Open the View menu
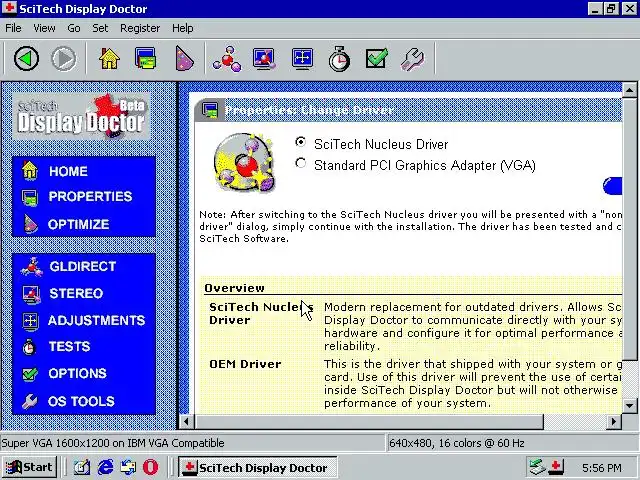Screen dimensions: 640x480 [x=44, y=28]
